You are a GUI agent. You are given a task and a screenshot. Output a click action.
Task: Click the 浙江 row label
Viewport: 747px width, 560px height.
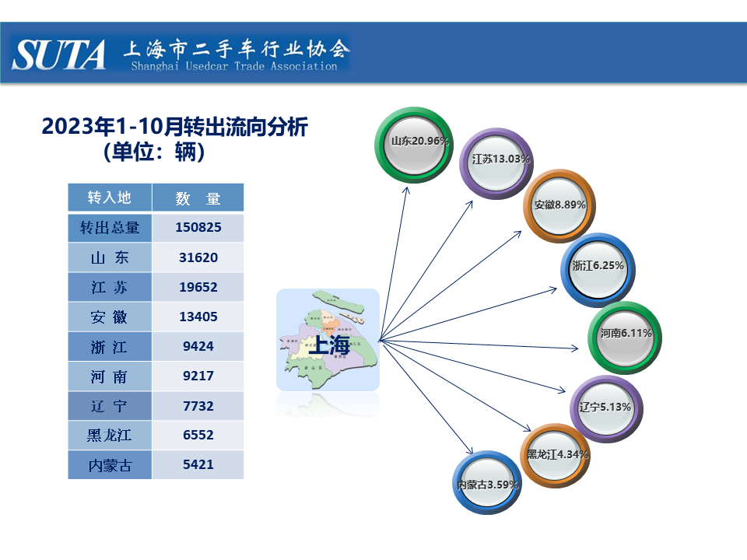click(110, 347)
